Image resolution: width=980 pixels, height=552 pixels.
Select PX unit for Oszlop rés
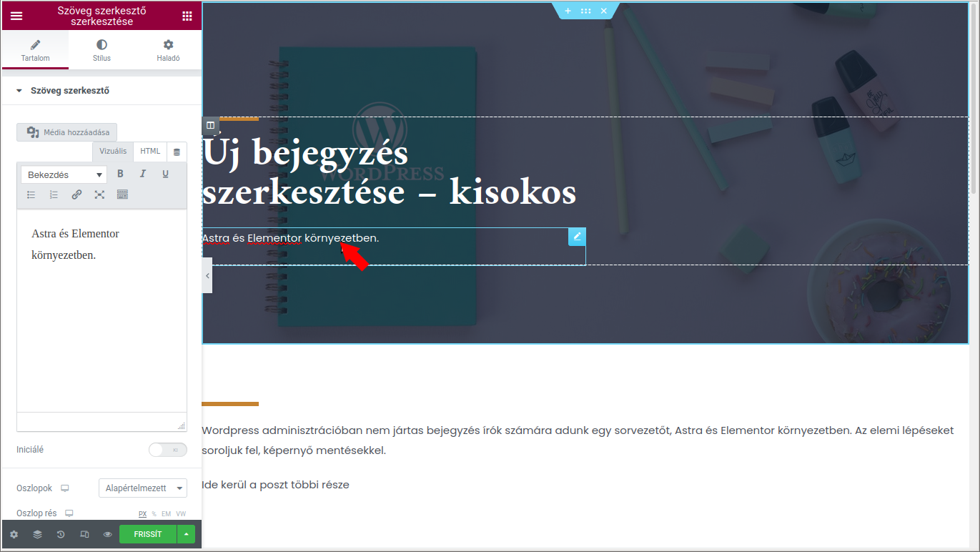click(142, 514)
